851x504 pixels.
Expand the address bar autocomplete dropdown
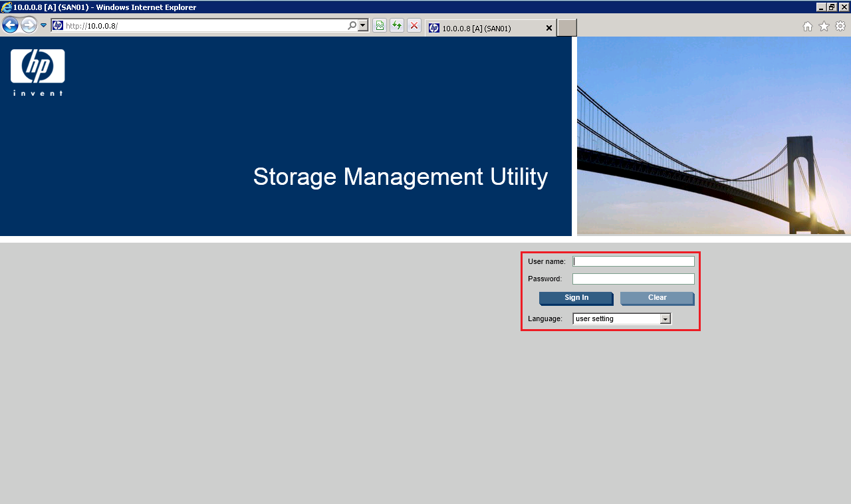tap(363, 26)
